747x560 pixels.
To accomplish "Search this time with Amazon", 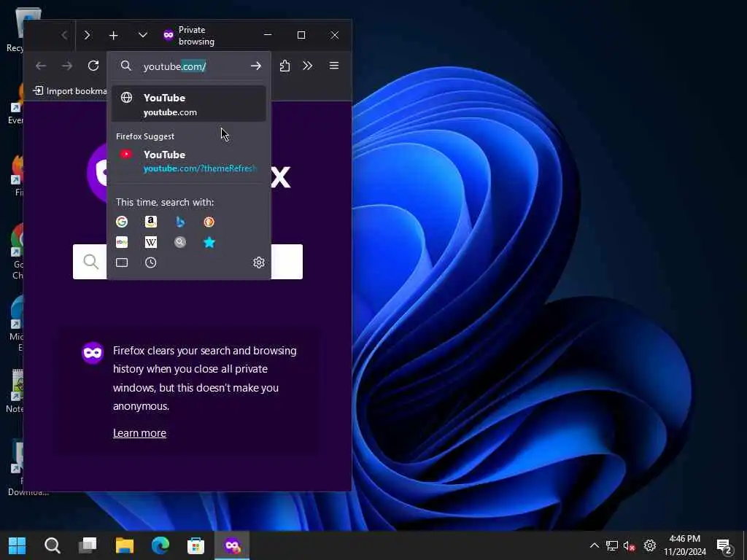I will (150, 222).
